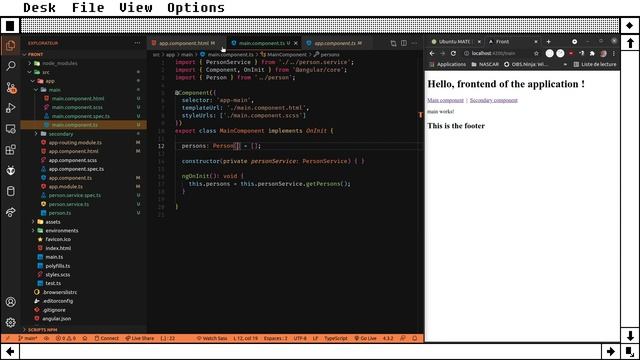
Task: Click Connect in the status bar
Action: click(107, 338)
